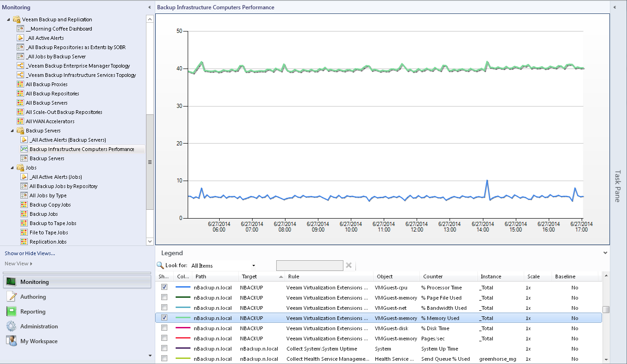Viewport: 627px width, 364px height.
Task: Open navigation pane configure buttons arrow
Action: click(149, 356)
